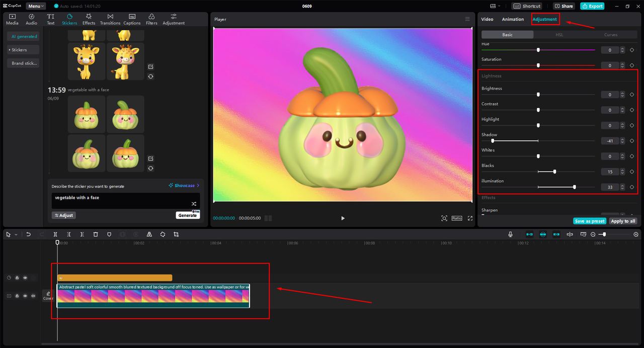Screen dimensions: 644x348
Task: Click the Export button
Action: 592,6
